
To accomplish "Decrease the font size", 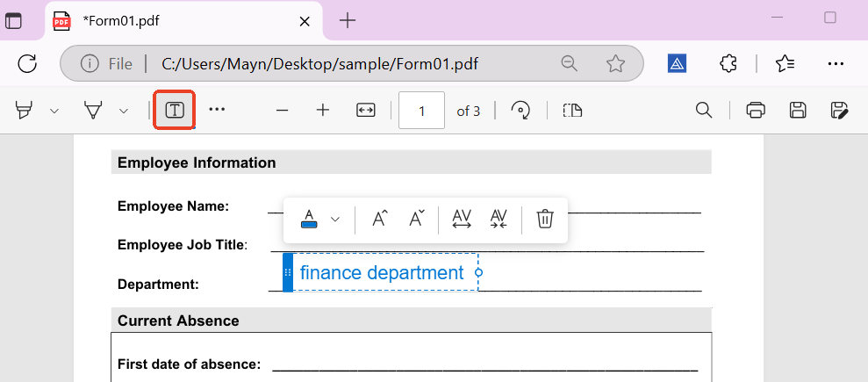I will point(417,220).
